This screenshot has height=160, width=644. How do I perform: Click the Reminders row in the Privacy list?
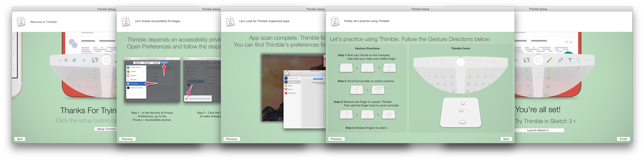tap(137, 79)
